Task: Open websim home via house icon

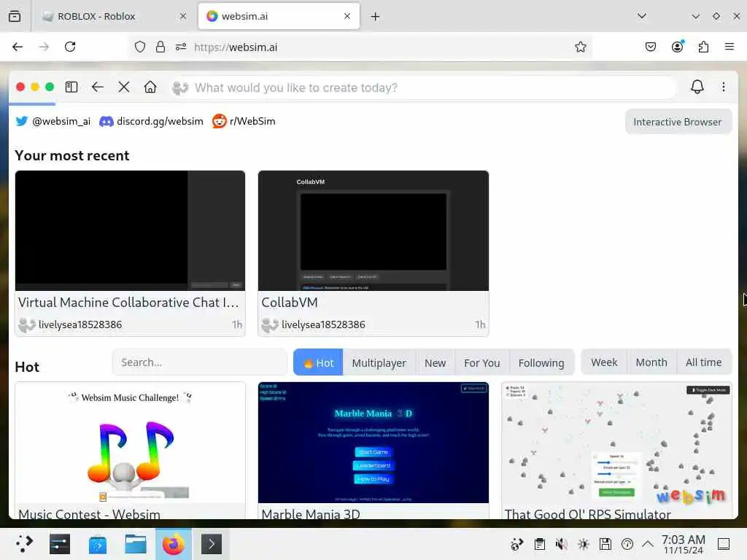Action: coord(150,87)
